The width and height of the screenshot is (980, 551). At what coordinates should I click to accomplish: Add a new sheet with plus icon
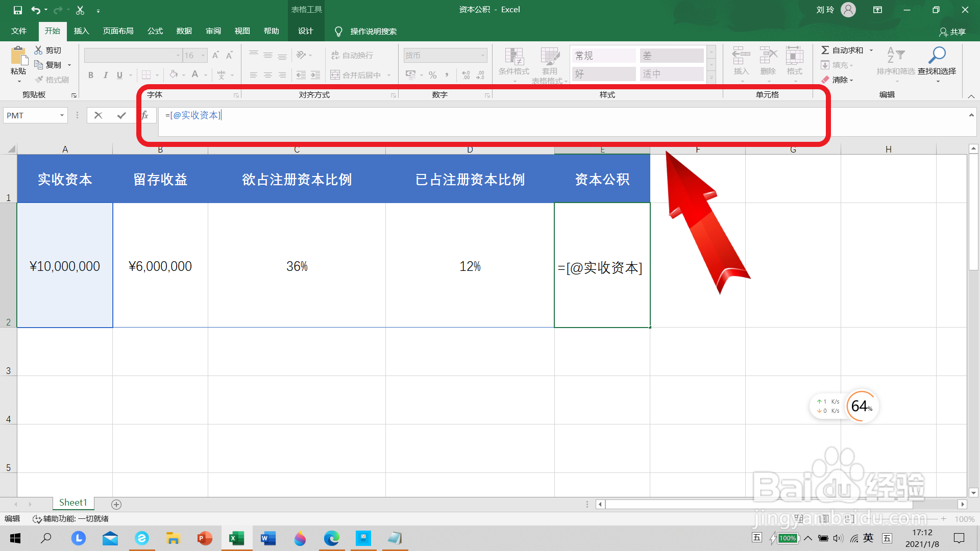pyautogui.click(x=116, y=504)
